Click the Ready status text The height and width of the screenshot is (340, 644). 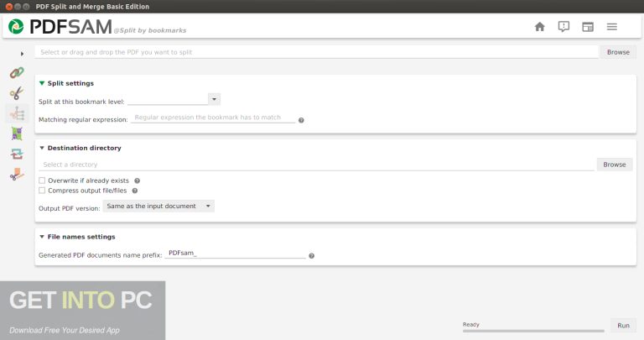click(x=470, y=324)
